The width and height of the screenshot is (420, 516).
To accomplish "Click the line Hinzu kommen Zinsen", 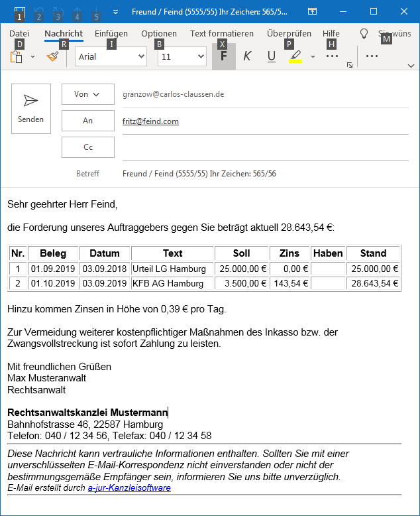I will point(117,309).
